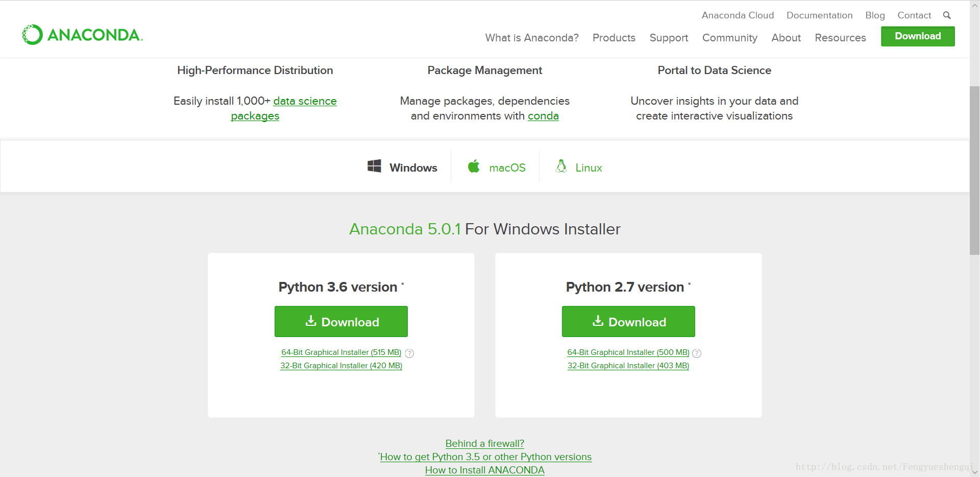Visit the Blog link
This screenshot has width=980, height=477.
pyautogui.click(x=875, y=15)
